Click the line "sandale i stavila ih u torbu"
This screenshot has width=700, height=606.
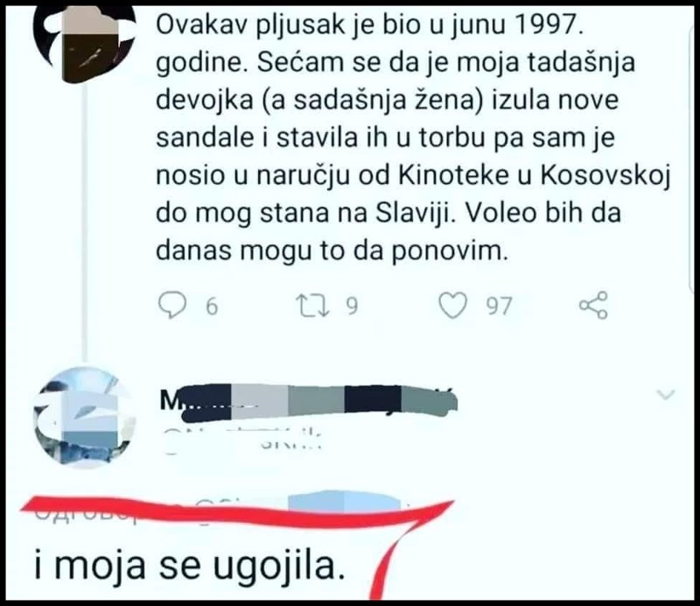pyautogui.click(x=385, y=137)
